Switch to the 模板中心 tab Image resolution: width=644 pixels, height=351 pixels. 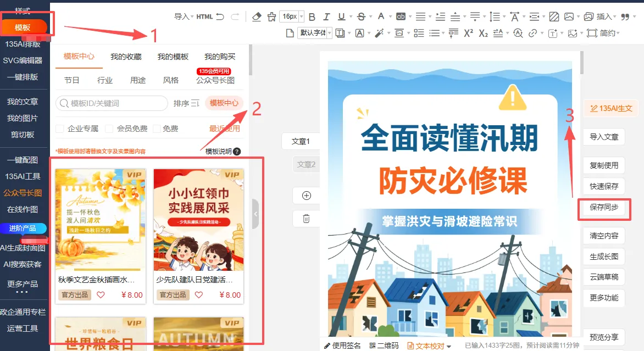pyautogui.click(x=79, y=56)
